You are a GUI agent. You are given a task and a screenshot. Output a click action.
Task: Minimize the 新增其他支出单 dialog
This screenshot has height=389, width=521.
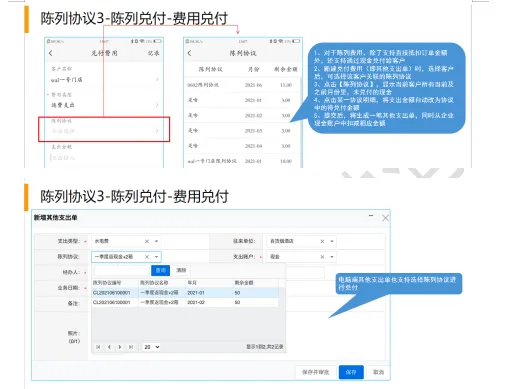click(371, 216)
